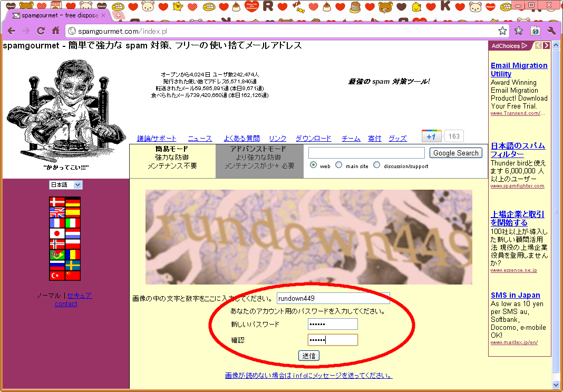Open the 日本語 language dropdown

click(x=66, y=185)
